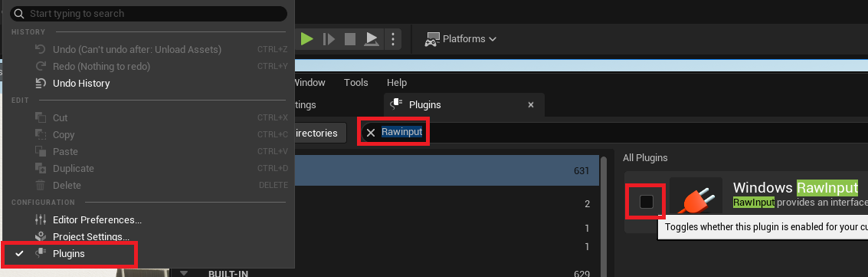Click the search field in Edit menu
868x277 pixels.
[x=149, y=13]
